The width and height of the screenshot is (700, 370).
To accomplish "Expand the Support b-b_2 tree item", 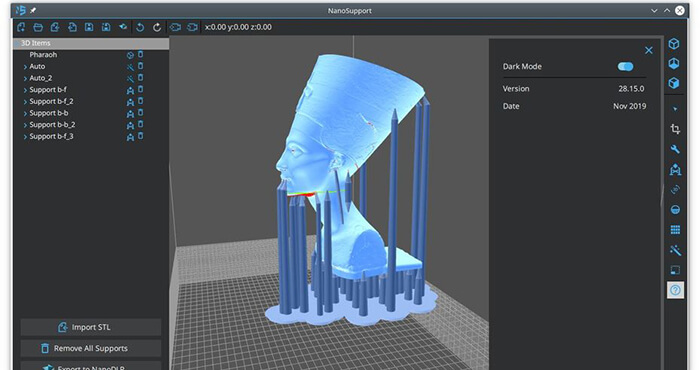I will tap(25, 125).
